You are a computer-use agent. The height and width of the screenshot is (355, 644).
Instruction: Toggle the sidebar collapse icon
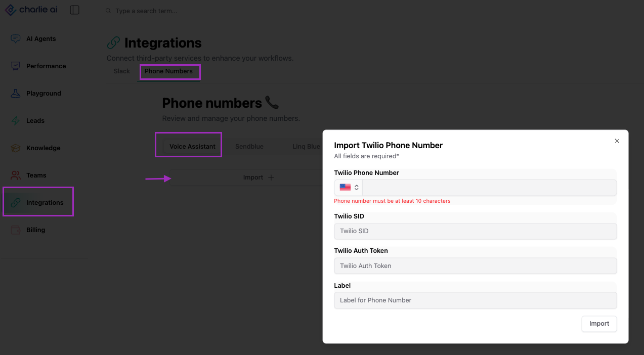(75, 10)
